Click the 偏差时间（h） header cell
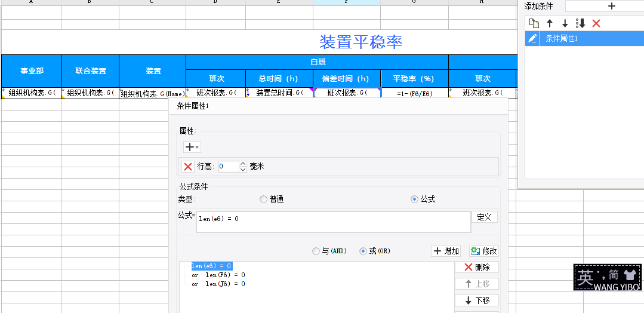 (x=347, y=79)
